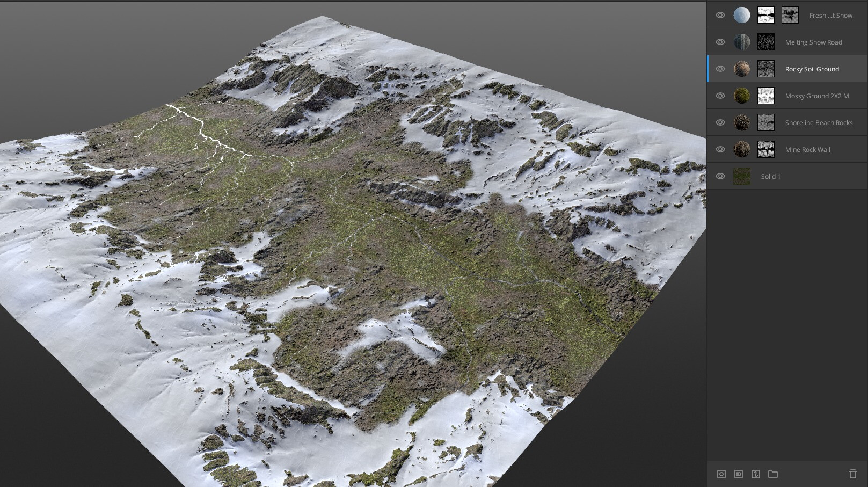Viewport: 868px width, 487px height.
Task: Add a procedural squiggle layer type
Action: (x=756, y=474)
